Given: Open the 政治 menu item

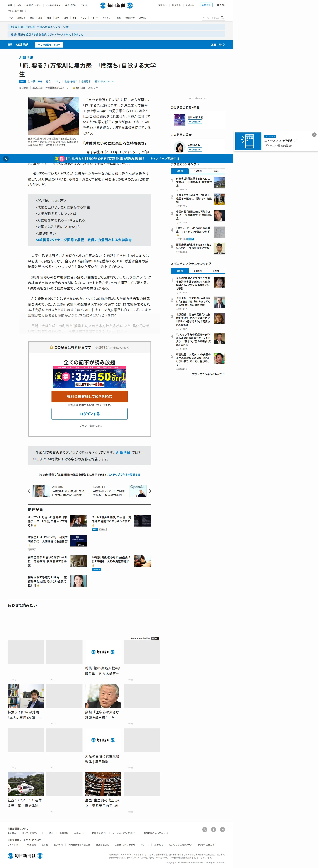Looking at the screenshot, I should click(x=49, y=18).
